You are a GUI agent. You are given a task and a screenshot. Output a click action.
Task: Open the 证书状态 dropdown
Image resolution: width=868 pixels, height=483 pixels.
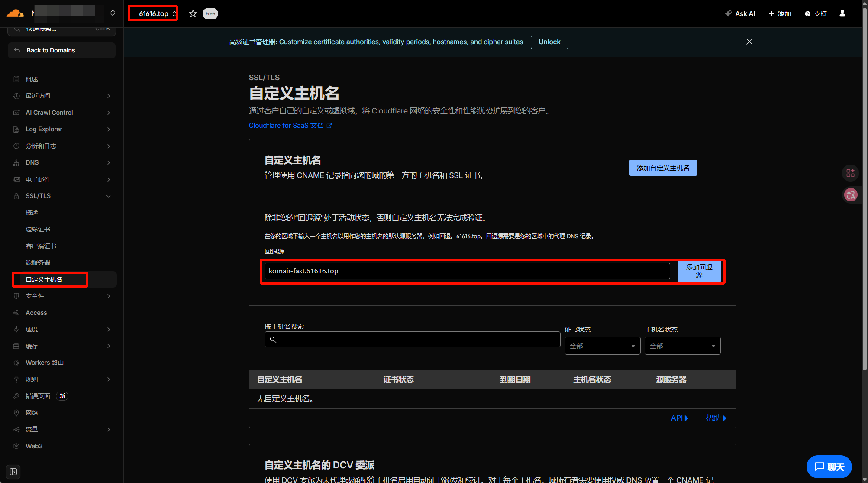(602, 346)
